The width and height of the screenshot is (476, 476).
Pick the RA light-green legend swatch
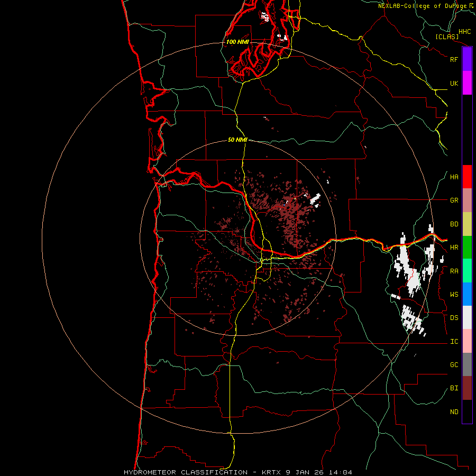pyautogui.click(x=467, y=271)
